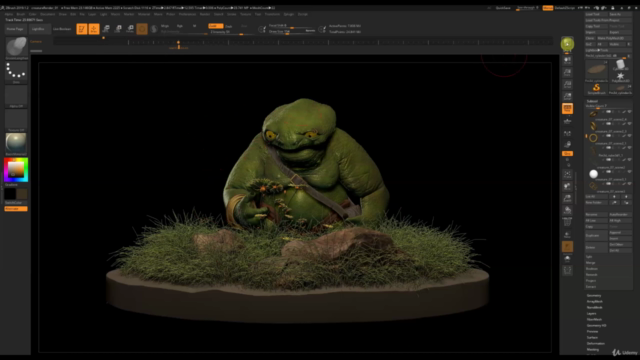This screenshot has width=640, height=360.
Task: Open the current brush thumbnail
Action: pyautogui.click(x=16, y=47)
